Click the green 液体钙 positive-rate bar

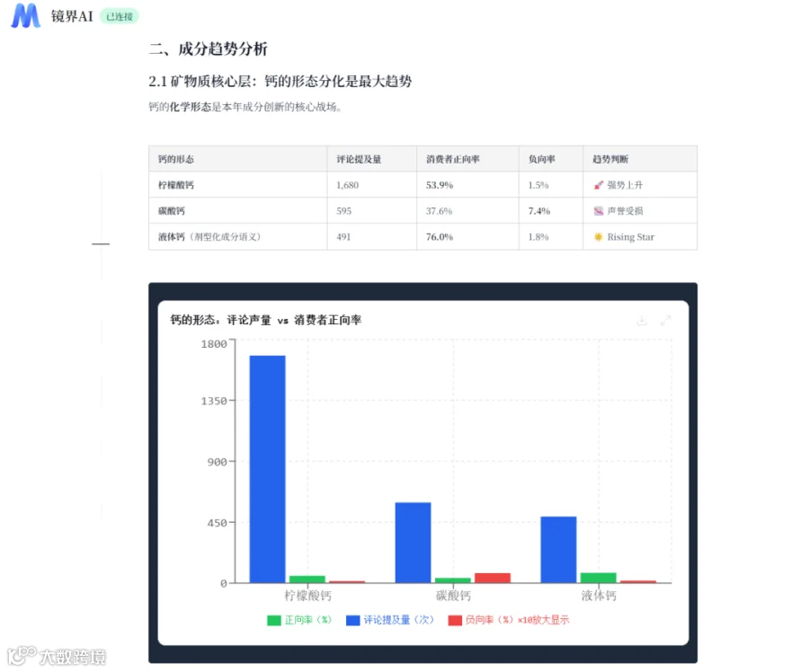598,578
